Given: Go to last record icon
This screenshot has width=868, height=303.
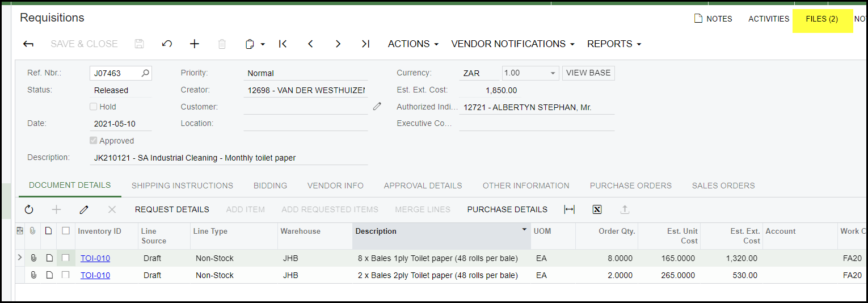Looking at the screenshot, I should (x=365, y=44).
